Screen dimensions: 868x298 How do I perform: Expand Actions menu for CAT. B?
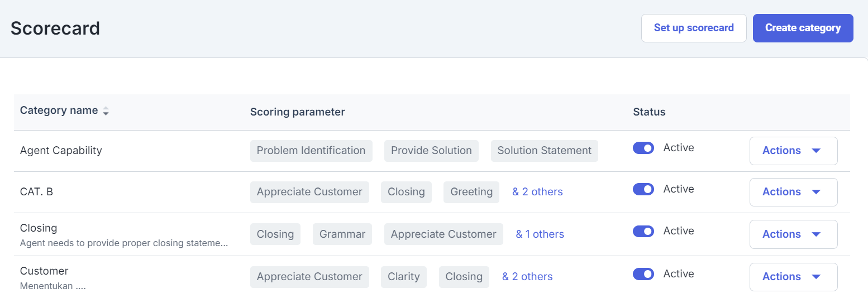(793, 192)
